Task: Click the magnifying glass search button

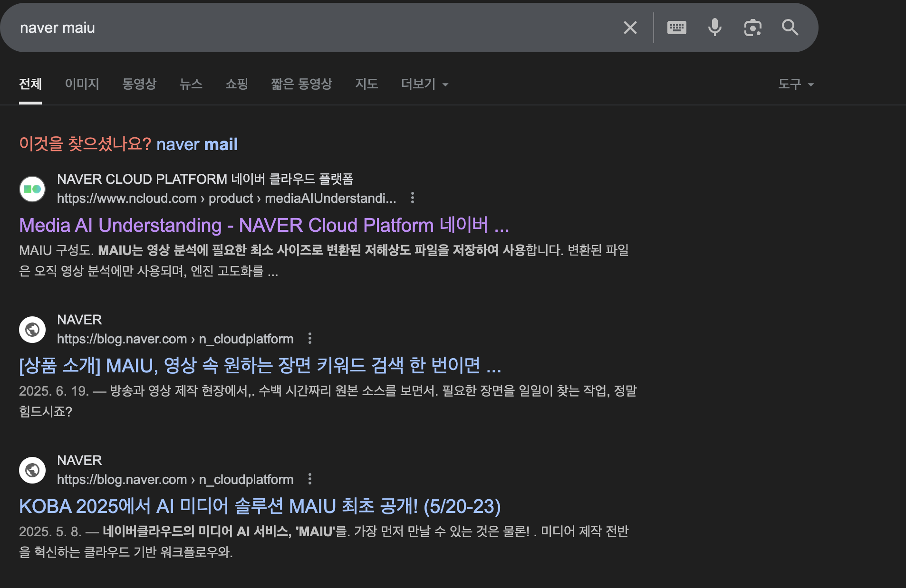Action: point(790,28)
